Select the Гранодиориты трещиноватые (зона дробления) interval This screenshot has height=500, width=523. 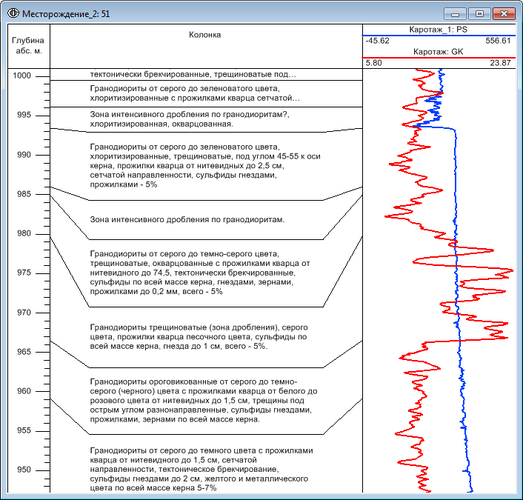[199, 337]
